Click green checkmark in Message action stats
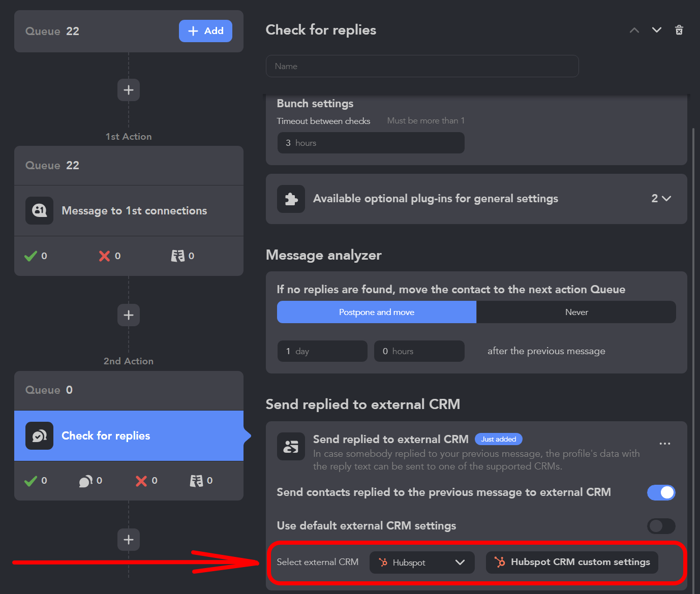 [x=31, y=256]
